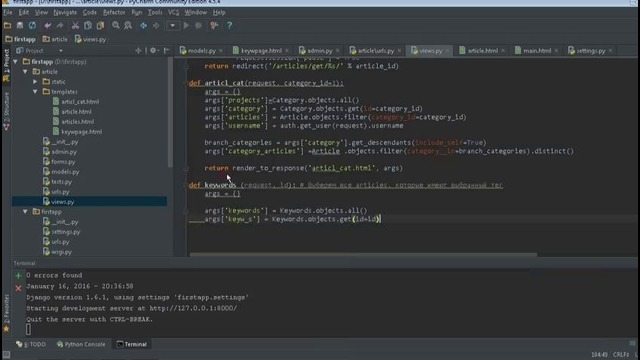Viewport: 640px width, 360px height.
Task: Click the green Run icon
Action: (186, 26)
